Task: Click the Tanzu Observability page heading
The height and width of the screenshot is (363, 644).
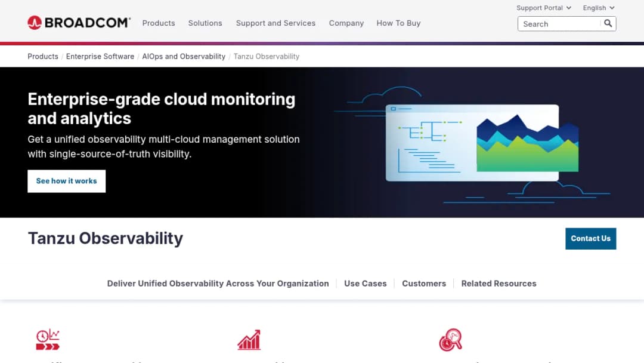Action: point(105,238)
